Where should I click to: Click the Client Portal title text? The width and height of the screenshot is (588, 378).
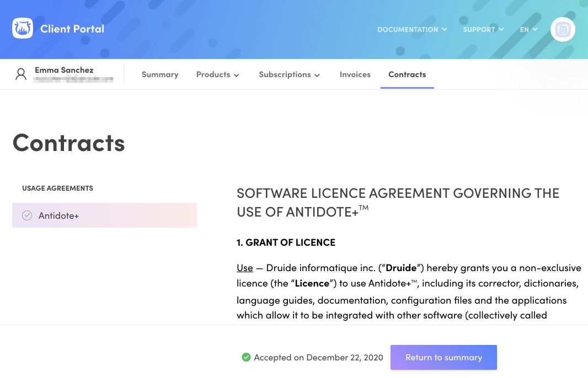[72, 29]
